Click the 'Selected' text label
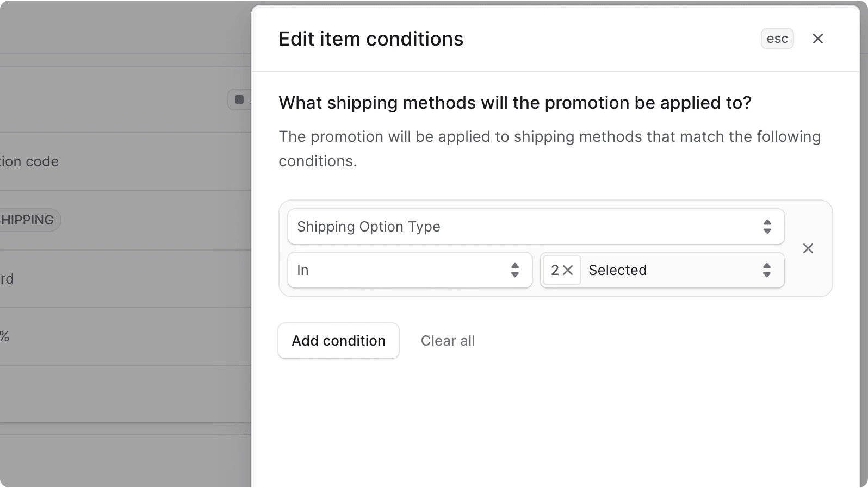868x488 pixels. pyautogui.click(x=617, y=270)
